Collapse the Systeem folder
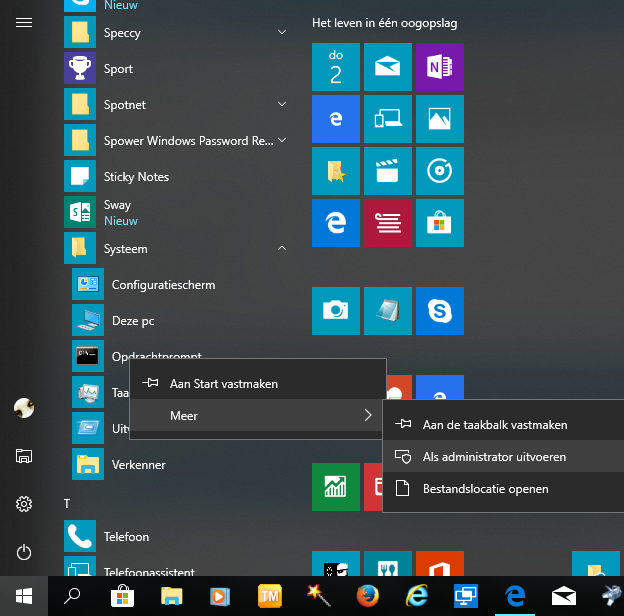 tap(282, 248)
